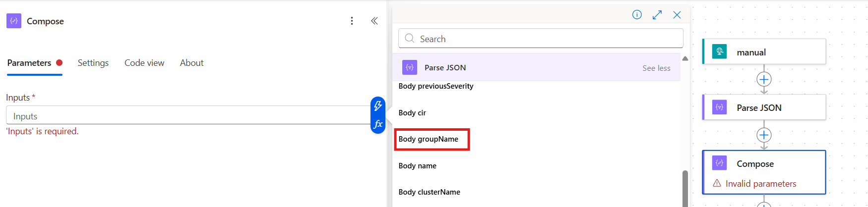Choose Body previousSeverity from list
Image resolution: width=868 pixels, height=207 pixels.
(x=435, y=86)
